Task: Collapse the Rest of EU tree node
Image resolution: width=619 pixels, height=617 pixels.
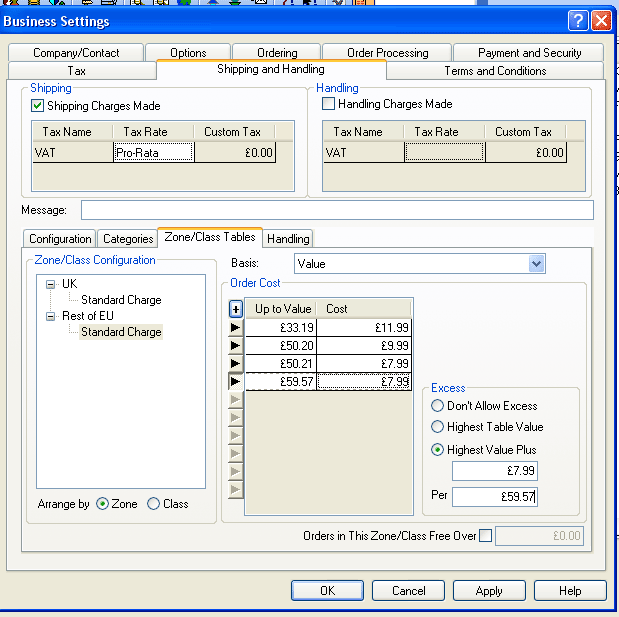Action: [50, 316]
